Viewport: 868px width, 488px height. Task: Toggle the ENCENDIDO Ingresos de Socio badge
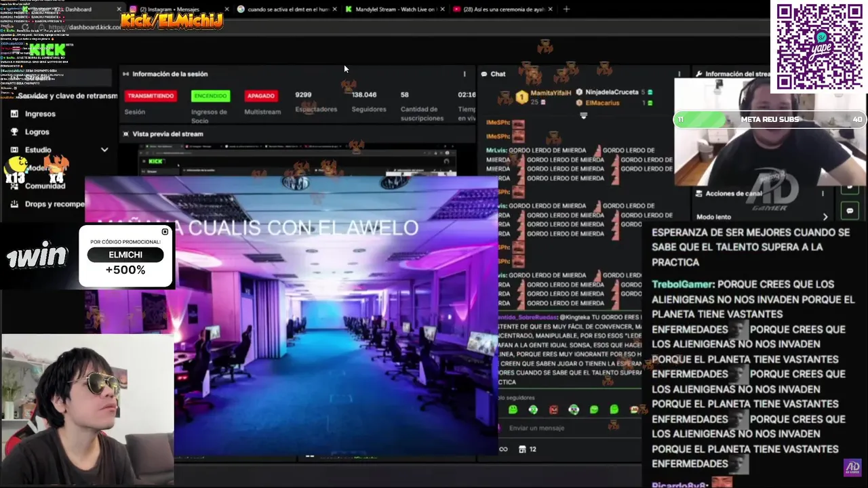[210, 96]
